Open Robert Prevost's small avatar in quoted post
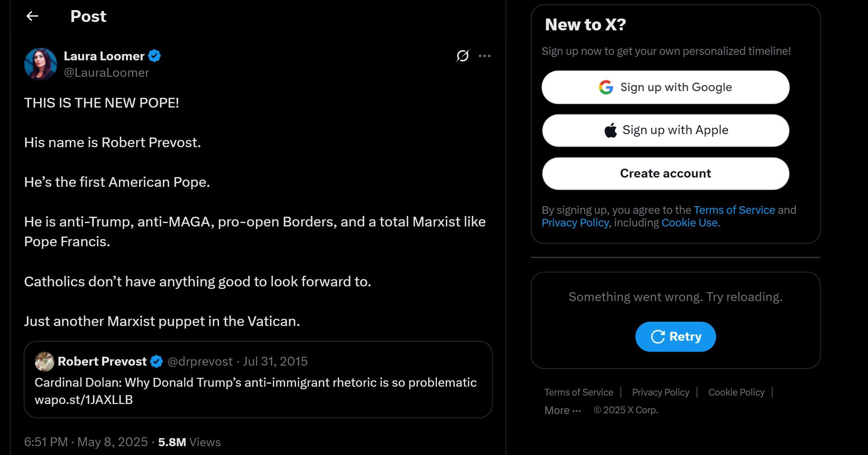 pos(44,361)
